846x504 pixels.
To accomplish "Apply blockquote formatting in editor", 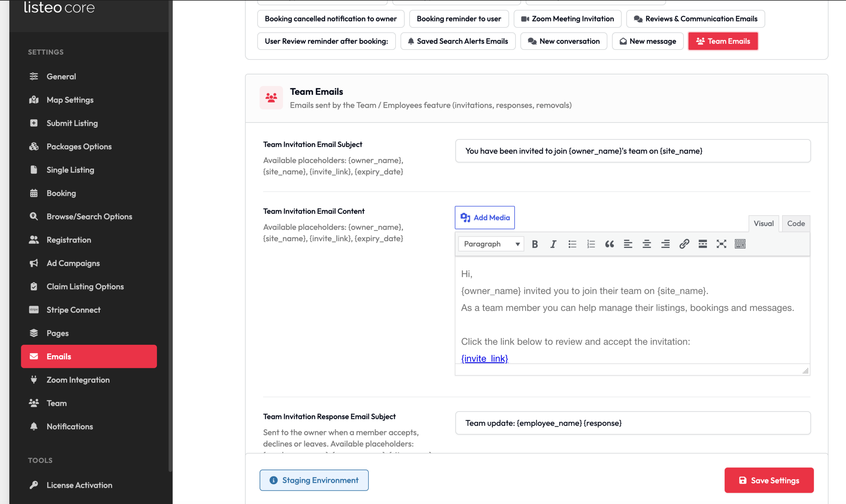I will click(610, 244).
